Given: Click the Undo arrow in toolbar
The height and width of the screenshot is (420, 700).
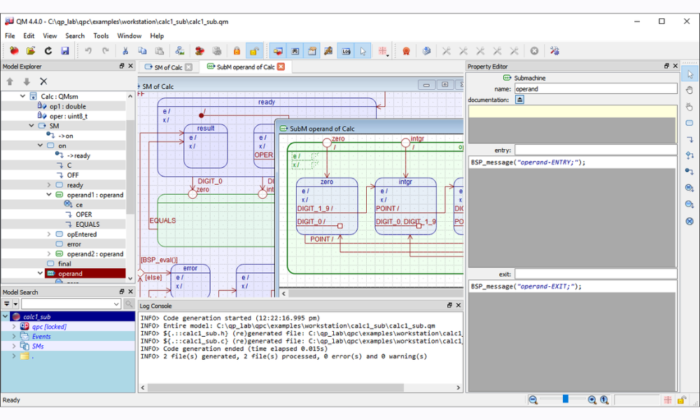Looking at the screenshot, I should 88,51.
